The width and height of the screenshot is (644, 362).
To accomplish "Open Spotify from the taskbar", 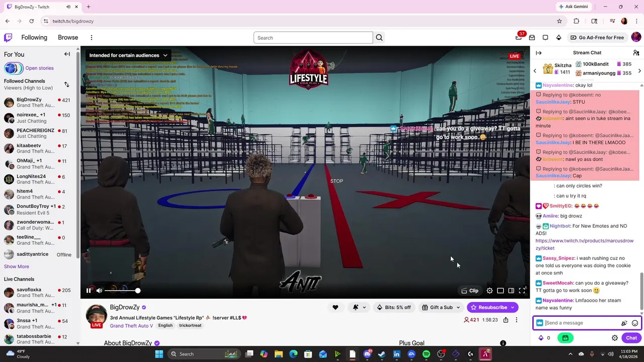I will [x=426, y=354].
